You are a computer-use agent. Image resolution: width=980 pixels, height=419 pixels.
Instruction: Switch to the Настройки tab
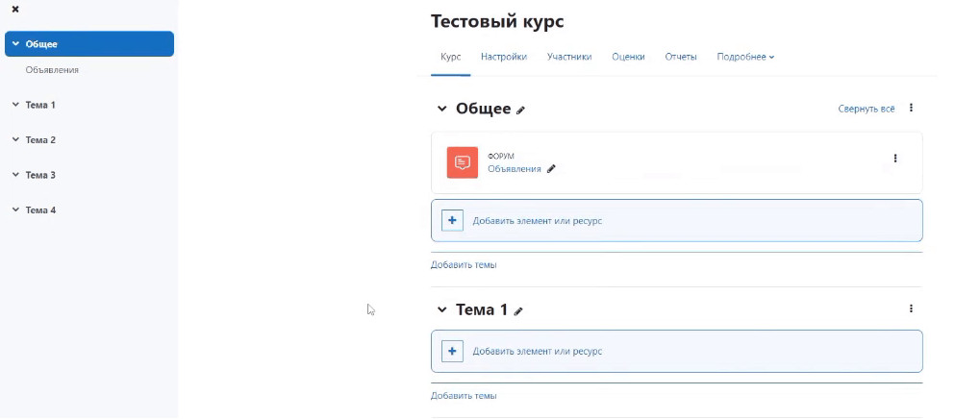pos(504,57)
